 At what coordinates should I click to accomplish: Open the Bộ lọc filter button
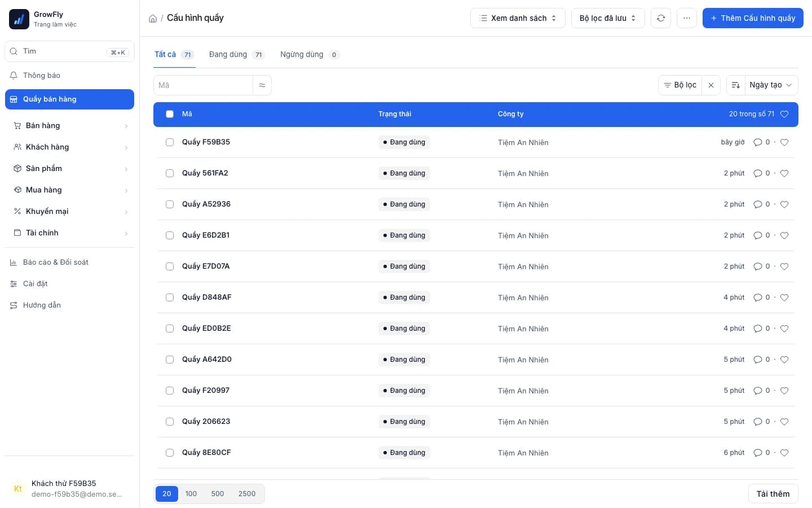point(680,85)
